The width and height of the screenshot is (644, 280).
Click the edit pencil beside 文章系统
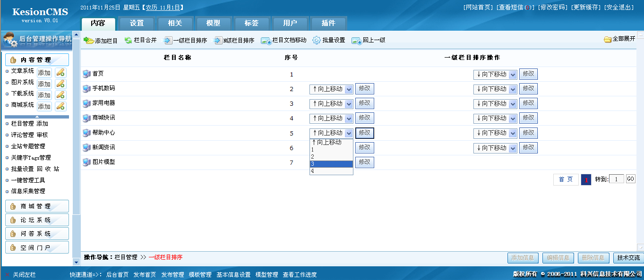pos(60,72)
